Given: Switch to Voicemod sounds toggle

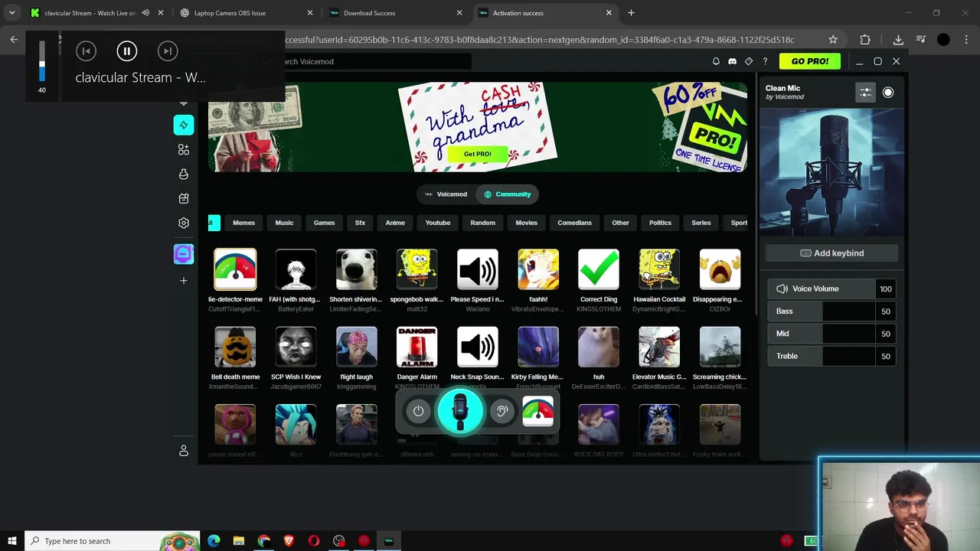Looking at the screenshot, I should 446,194.
